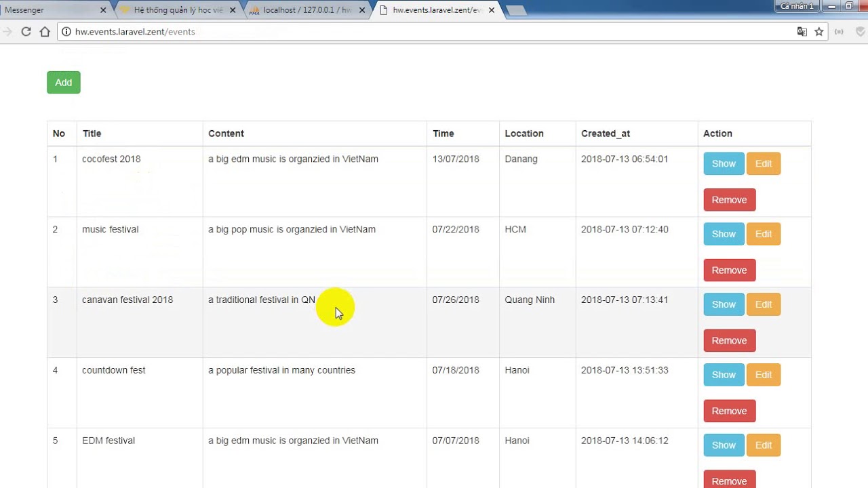This screenshot has width=868, height=488.
Task: Click created_at '2018-07-13 14:06:12'
Action: (625, 441)
